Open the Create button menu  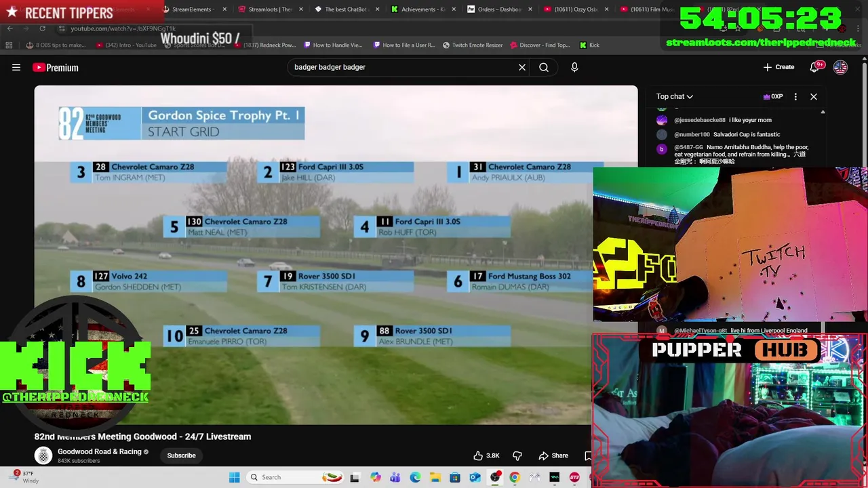click(778, 67)
